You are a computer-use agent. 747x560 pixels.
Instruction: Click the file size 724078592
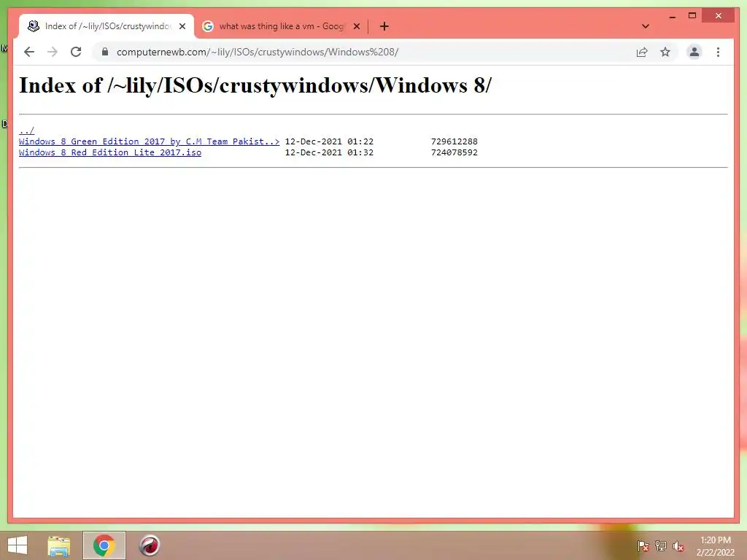pyautogui.click(x=454, y=152)
